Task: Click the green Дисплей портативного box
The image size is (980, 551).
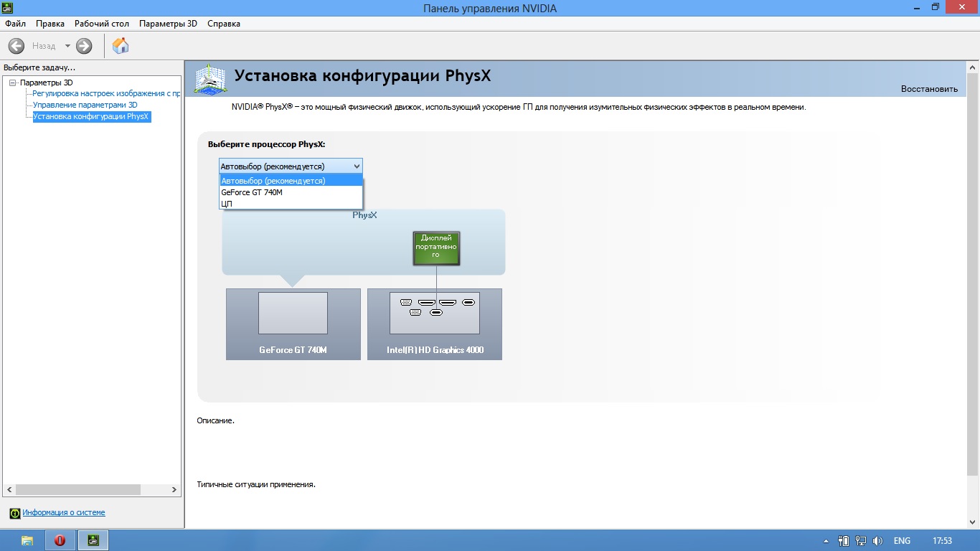Action: pos(436,248)
